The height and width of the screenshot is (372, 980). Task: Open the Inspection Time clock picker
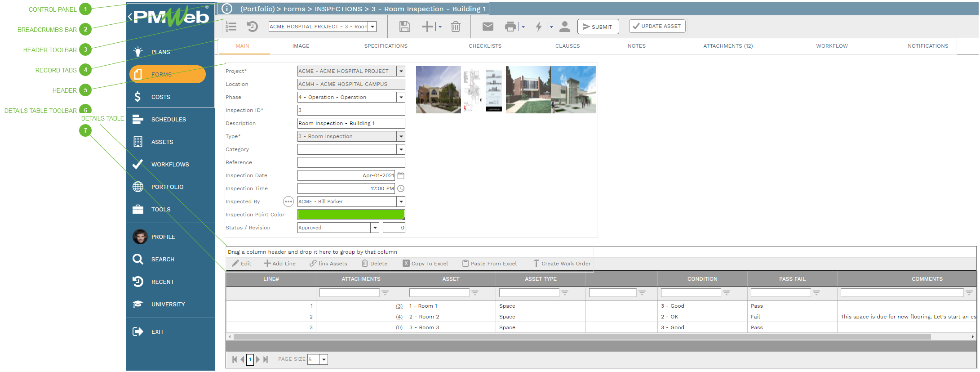401,188
